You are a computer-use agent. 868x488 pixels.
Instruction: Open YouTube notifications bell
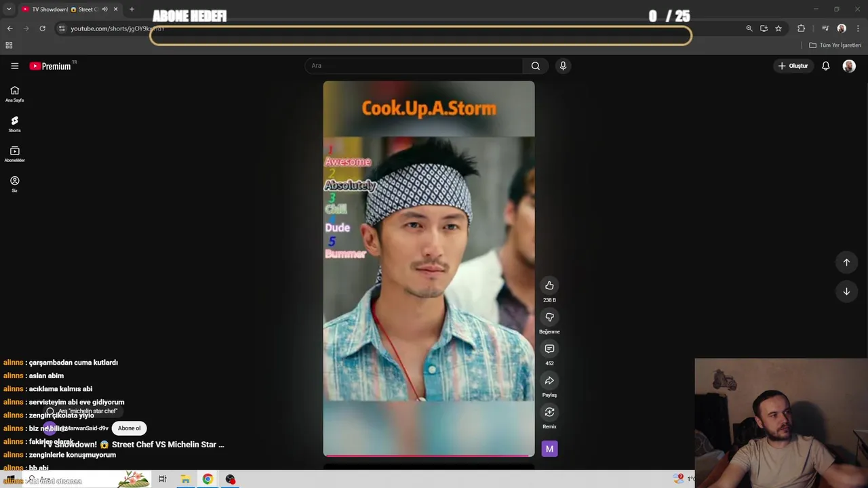point(826,66)
